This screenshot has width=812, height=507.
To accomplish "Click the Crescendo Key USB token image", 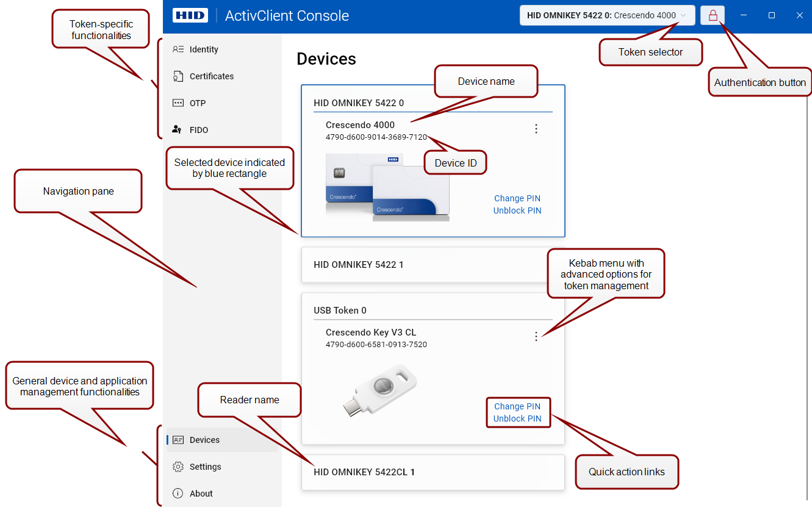I will [x=381, y=390].
